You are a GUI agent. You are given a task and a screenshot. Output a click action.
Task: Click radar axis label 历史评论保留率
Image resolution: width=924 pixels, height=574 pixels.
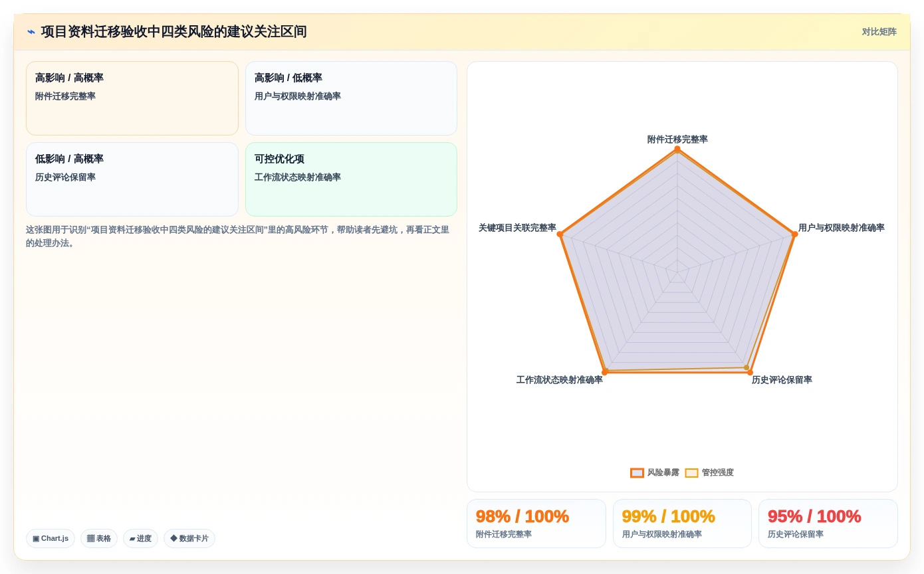[x=782, y=380]
